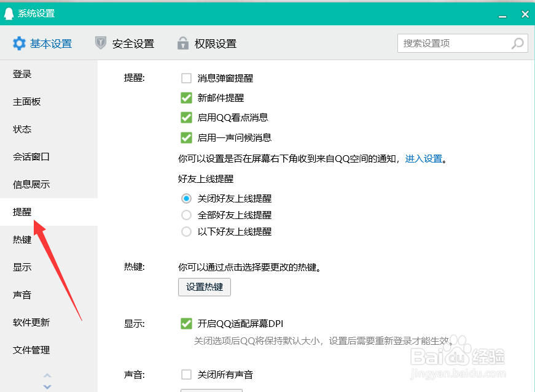Screen dimensions: 535x392
Task: Click the padlock icon beside 权限设置
Action: tap(183, 44)
